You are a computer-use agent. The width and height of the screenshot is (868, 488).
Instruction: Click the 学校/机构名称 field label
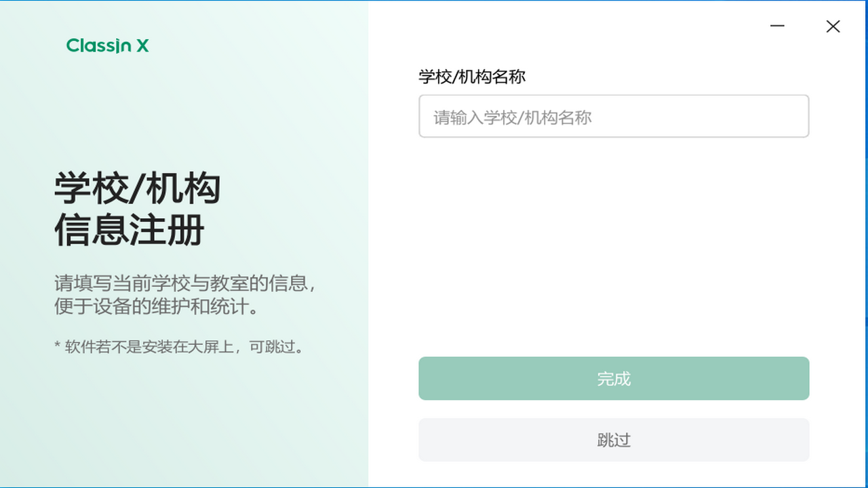click(472, 77)
